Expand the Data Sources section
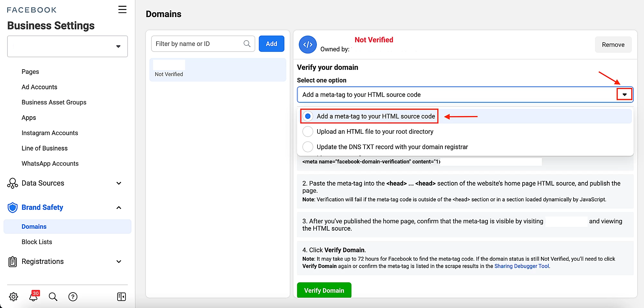The height and width of the screenshot is (308, 644). (119, 183)
